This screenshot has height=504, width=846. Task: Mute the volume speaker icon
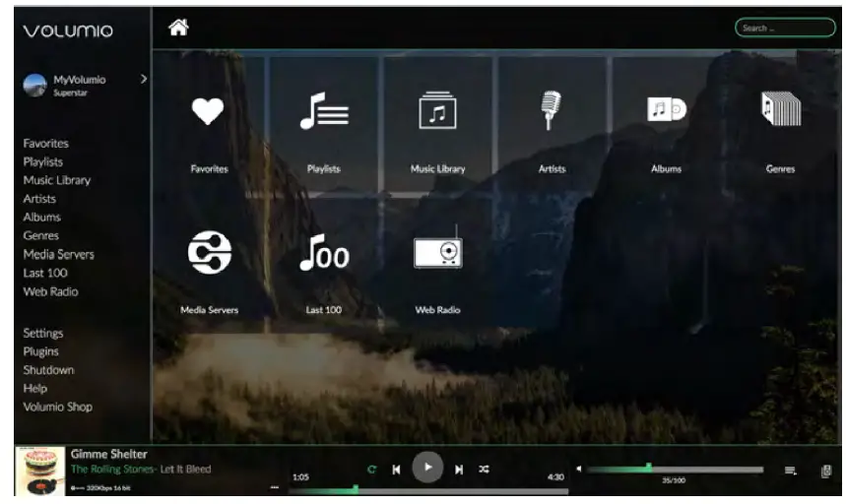578,469
